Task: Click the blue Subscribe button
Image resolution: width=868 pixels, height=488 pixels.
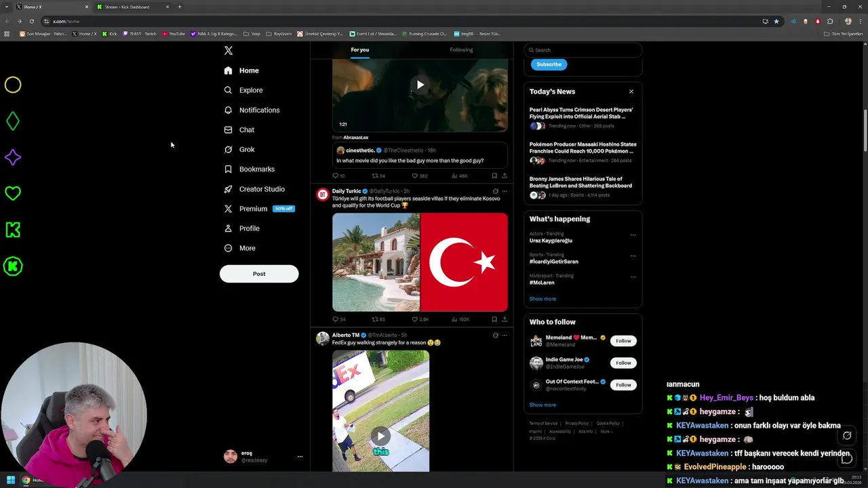Action: 549,64
